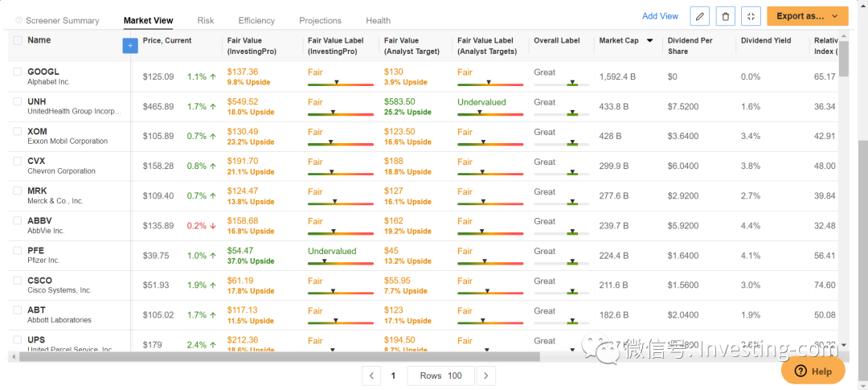This screenshot has height=390, width=868.
Task: Click the page number 1
Action: [x=393, y=376]
